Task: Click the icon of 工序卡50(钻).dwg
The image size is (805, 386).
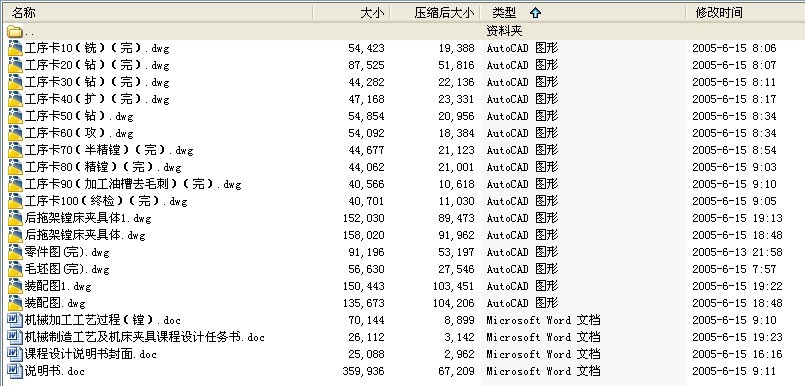Action: point(15,116)
